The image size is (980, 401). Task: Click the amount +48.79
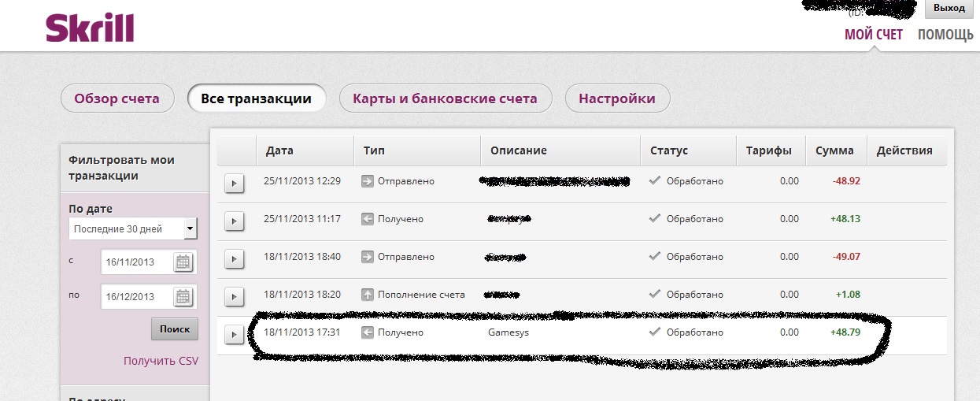845,332
